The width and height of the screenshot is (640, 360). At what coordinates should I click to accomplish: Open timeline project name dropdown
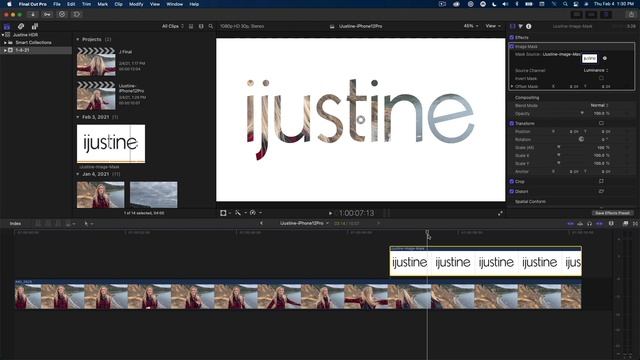pyautogui.click(x=304, y=223)
